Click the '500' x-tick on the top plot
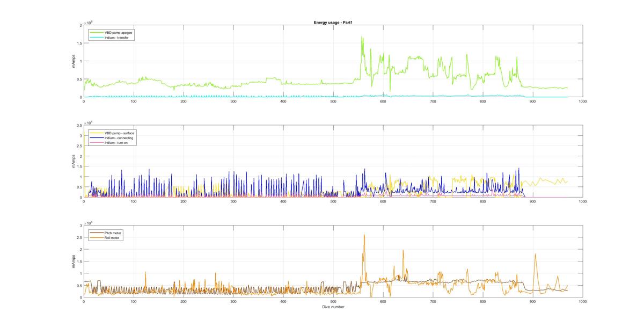This screenshot has width=644, height=334. pos(333,101)
